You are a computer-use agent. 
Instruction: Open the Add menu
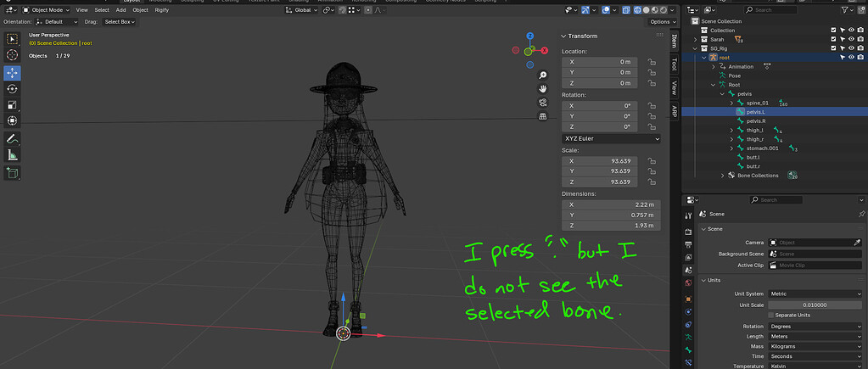point(120,10)
